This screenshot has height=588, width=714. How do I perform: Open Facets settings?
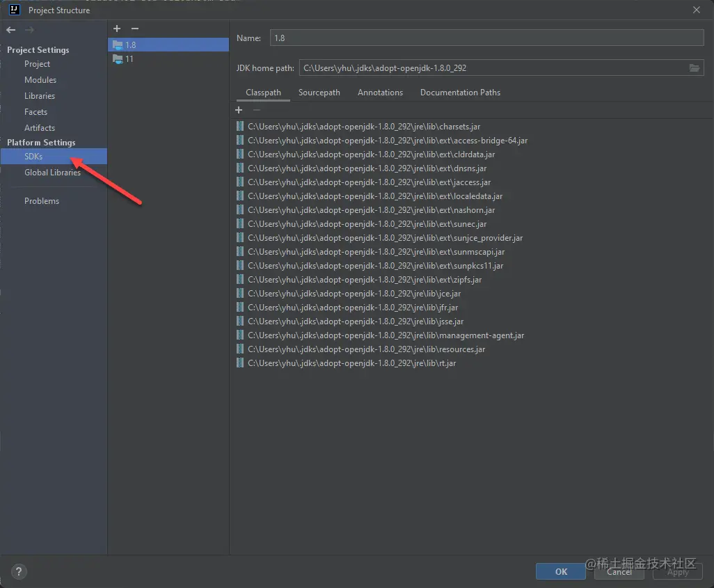(36, 111)
